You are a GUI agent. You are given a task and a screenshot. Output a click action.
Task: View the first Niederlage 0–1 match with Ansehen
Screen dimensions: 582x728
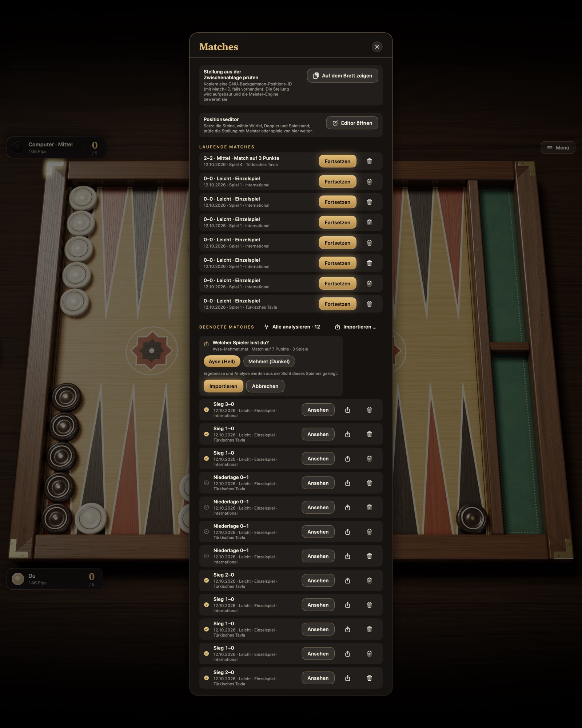point(318,483)
